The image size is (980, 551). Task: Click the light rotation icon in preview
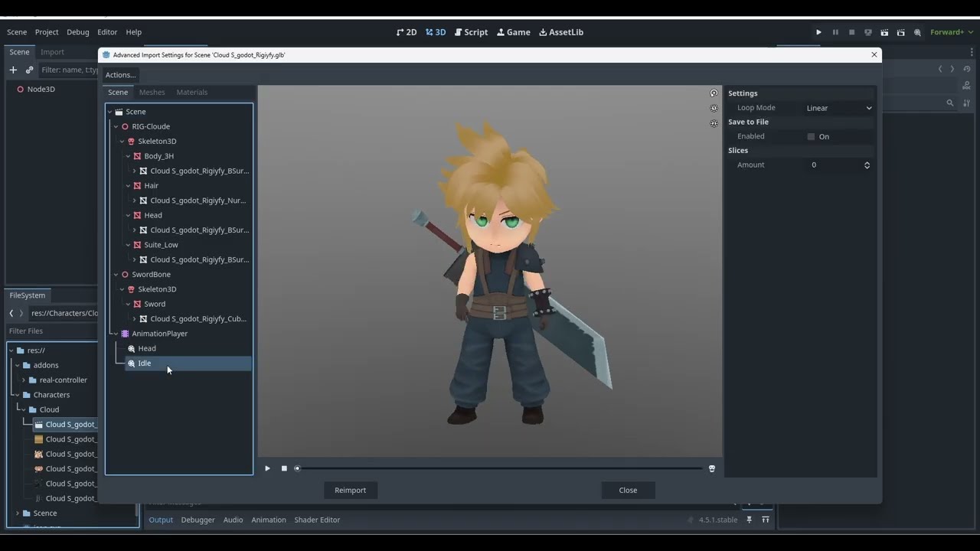[714, 93]
